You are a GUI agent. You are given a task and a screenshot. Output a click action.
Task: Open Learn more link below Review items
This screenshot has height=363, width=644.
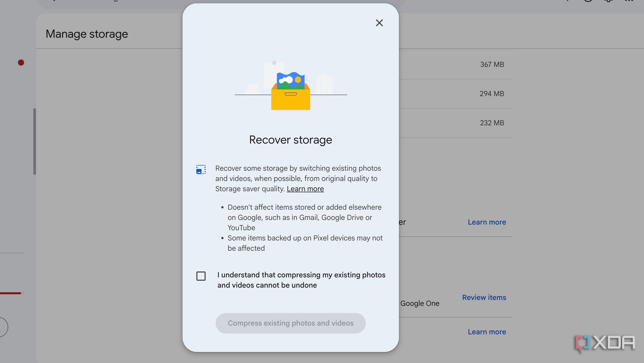(487, 332)
